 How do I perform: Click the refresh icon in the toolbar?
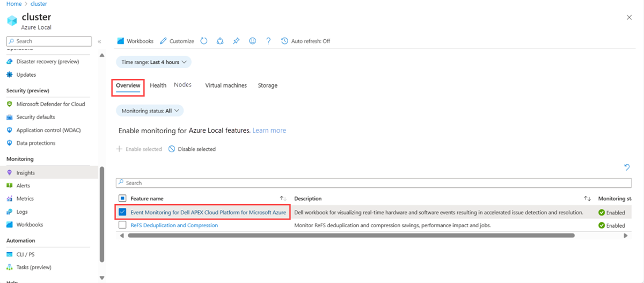[204, 41]
